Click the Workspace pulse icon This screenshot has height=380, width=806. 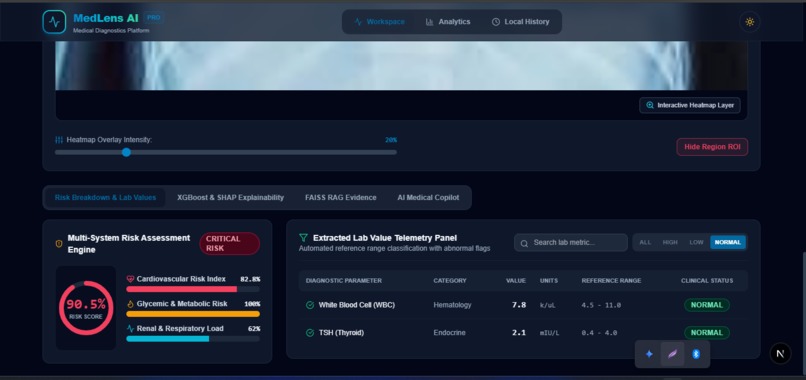point(358,22)
